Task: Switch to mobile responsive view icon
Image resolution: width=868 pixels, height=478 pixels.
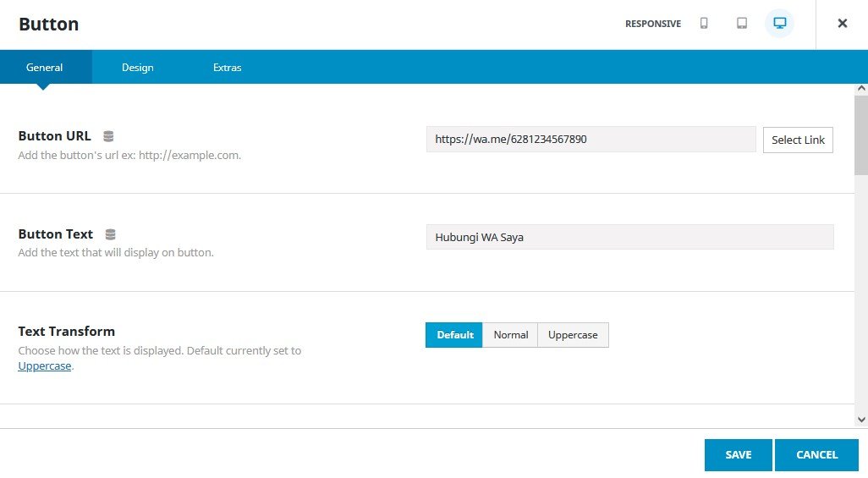Action: point(703,24)
